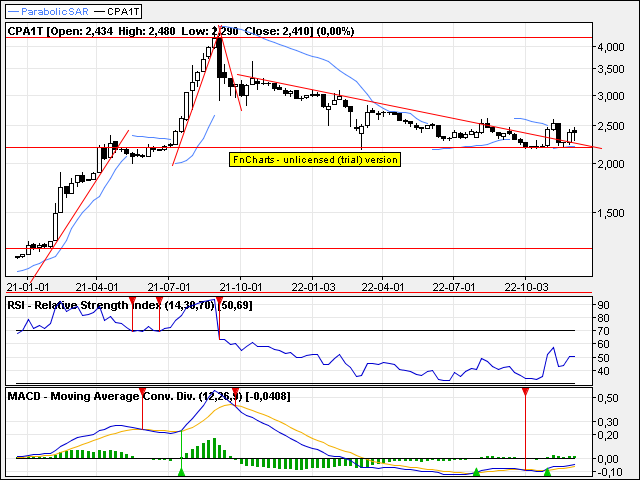Click the red MACD sell marker above 22-10-03
Screen dimensions: 640x480
525,392
